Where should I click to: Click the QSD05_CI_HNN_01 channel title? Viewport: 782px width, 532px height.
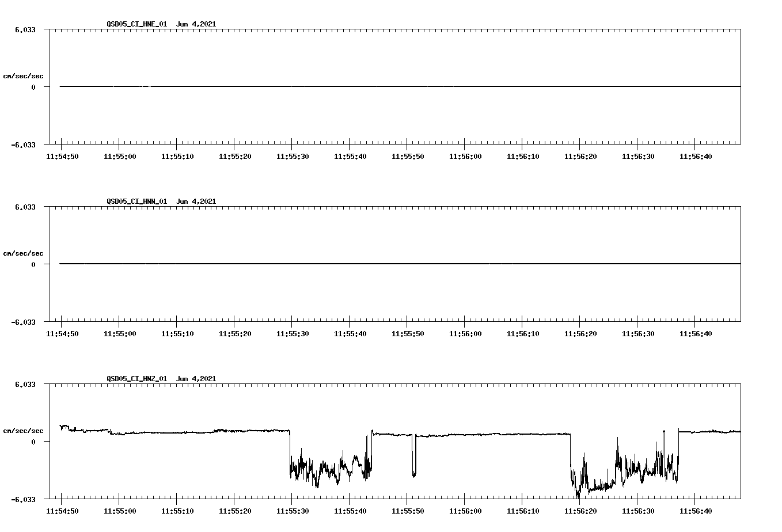coord(137,202)
